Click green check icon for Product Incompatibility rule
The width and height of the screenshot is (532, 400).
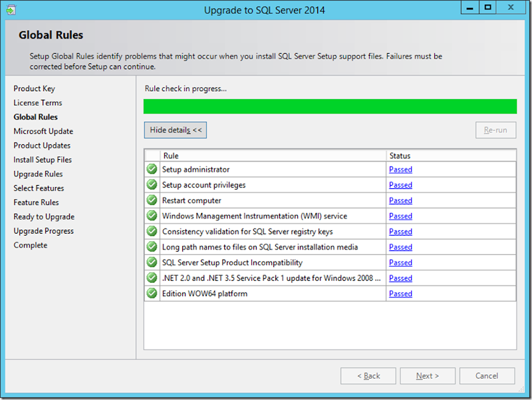pyautogui.click(x=152, y=262)
